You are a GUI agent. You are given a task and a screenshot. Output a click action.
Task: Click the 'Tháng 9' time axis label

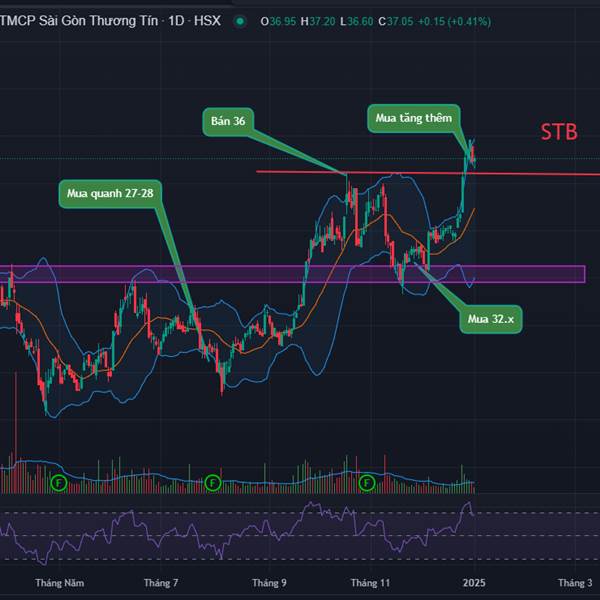tap(269, 583)
